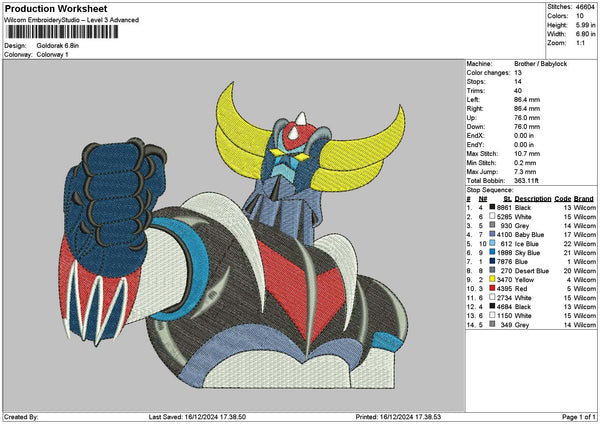
Task: Select the Sky Blue color swatch
Action: coord(492,252)
